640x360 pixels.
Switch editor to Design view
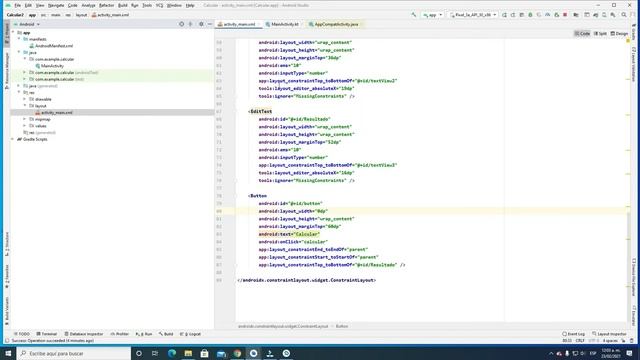(x=619, y=33)
